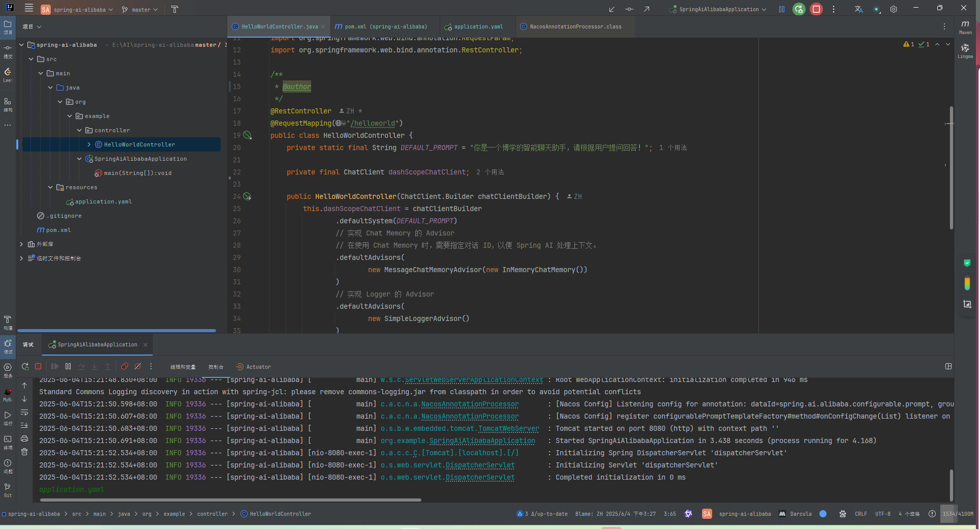The width and height of the screenshot is (980, 529).
Task: Open TomcatWebServer link in console
Action: [508, 428]
